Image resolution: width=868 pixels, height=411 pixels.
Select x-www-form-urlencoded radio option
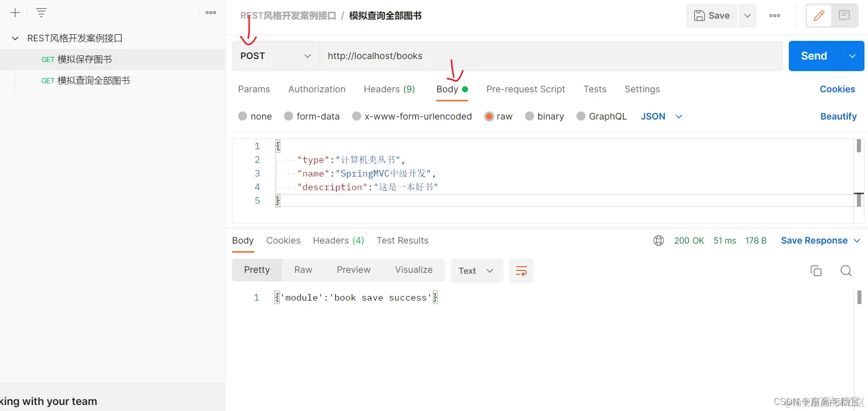pyautogui.click(x=357, y=116)
